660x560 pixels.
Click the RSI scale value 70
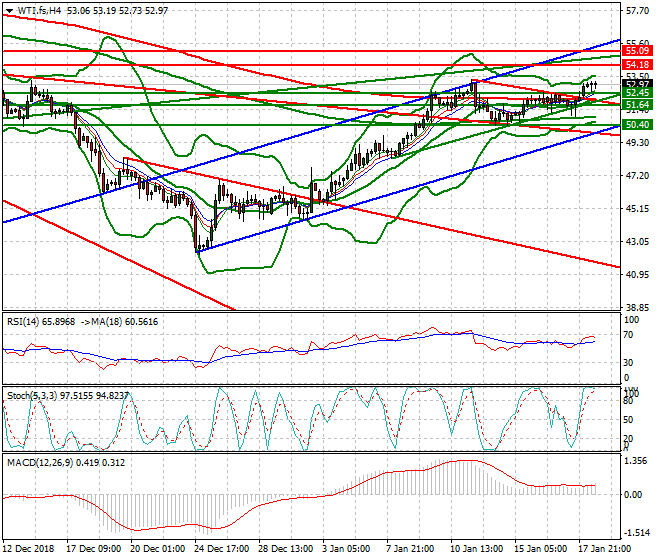coord(628,335)
